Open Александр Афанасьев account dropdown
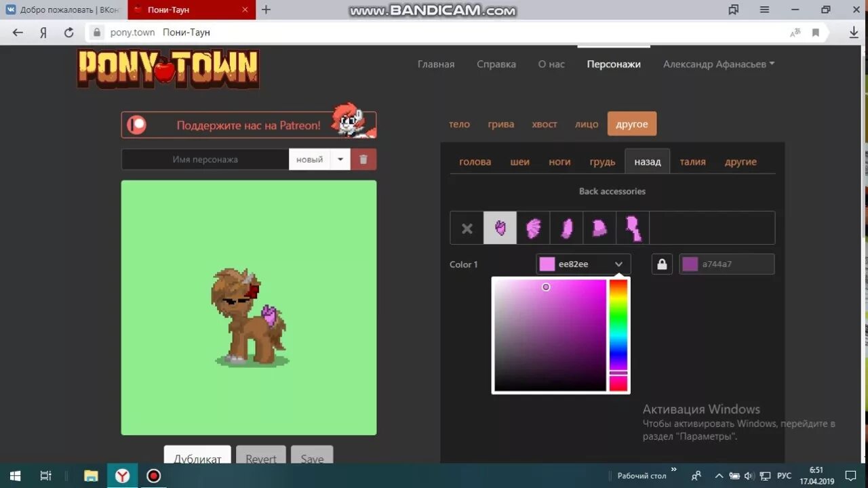The width and height of the screenshot is (868, 488). tap(719, 64)
